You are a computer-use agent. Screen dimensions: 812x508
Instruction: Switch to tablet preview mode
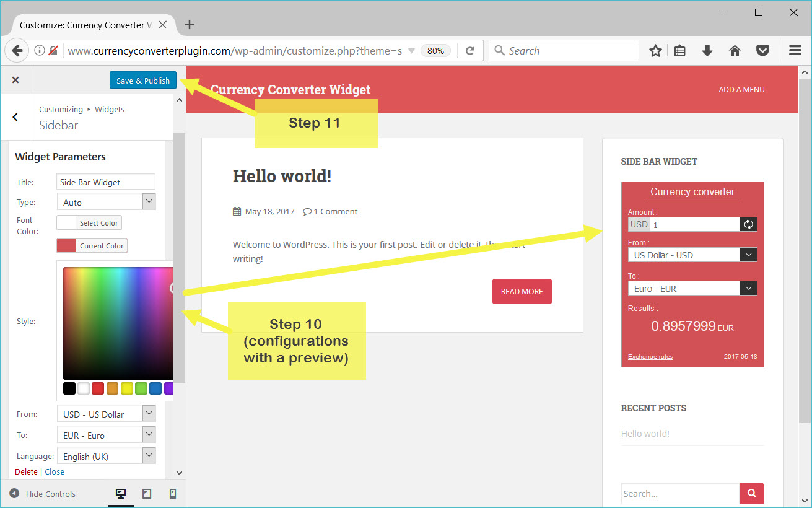pyautogui.click(x=147, y=493)
